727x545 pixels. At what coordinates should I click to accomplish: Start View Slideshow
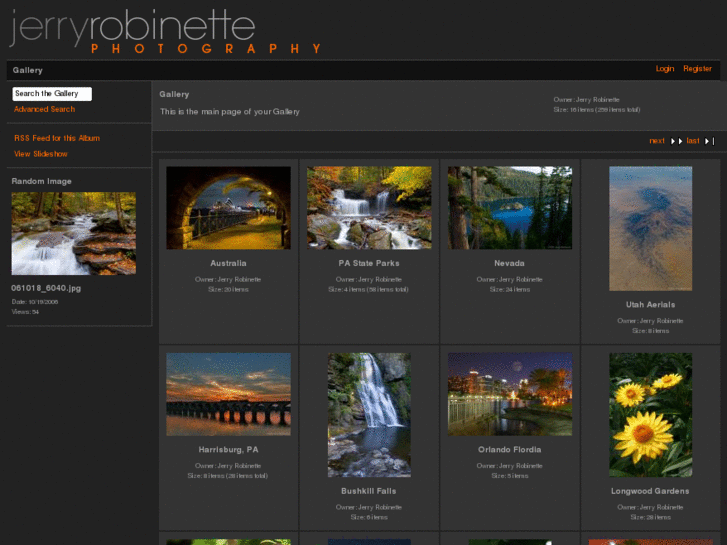coord(41,154)
